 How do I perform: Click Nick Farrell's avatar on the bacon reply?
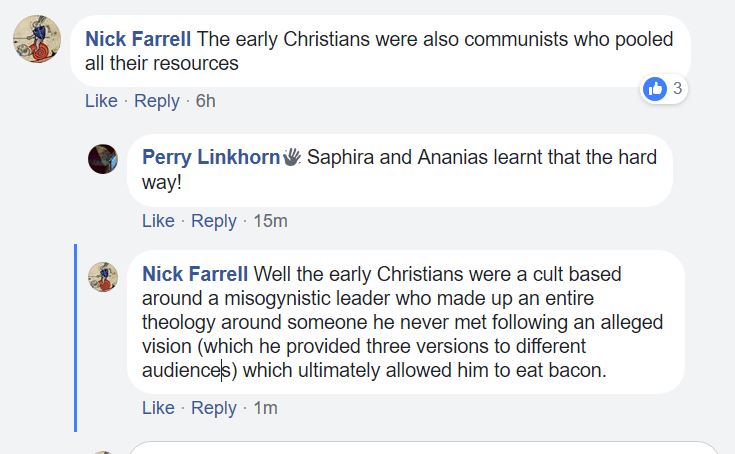(x=103, y=277)
